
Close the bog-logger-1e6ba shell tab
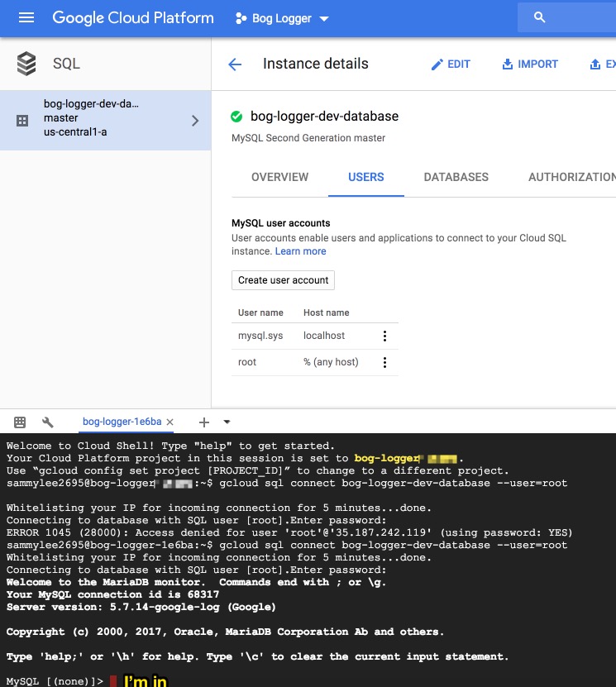170,422
